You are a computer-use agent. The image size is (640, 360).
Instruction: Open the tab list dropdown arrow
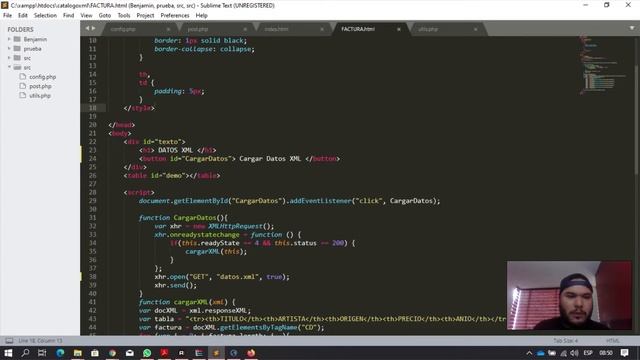click(632, 28)
